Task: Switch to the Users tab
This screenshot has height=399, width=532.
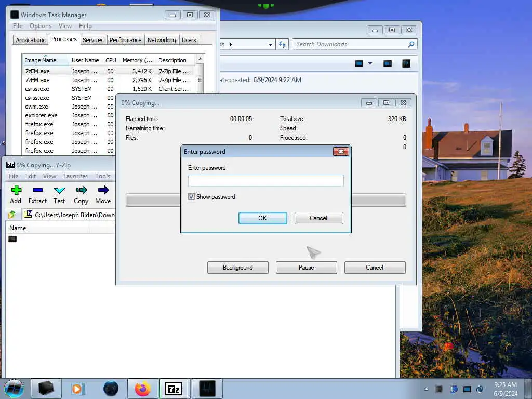Action: (189, 39)
